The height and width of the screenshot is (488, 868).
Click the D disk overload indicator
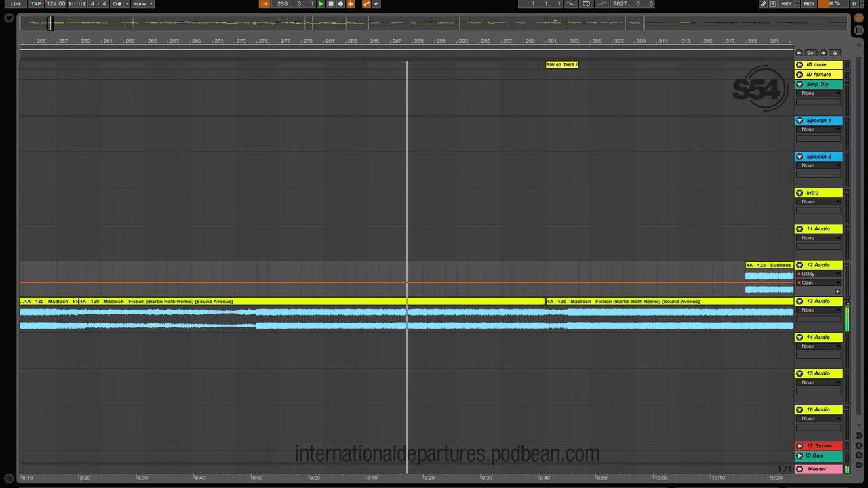(854, 4)
